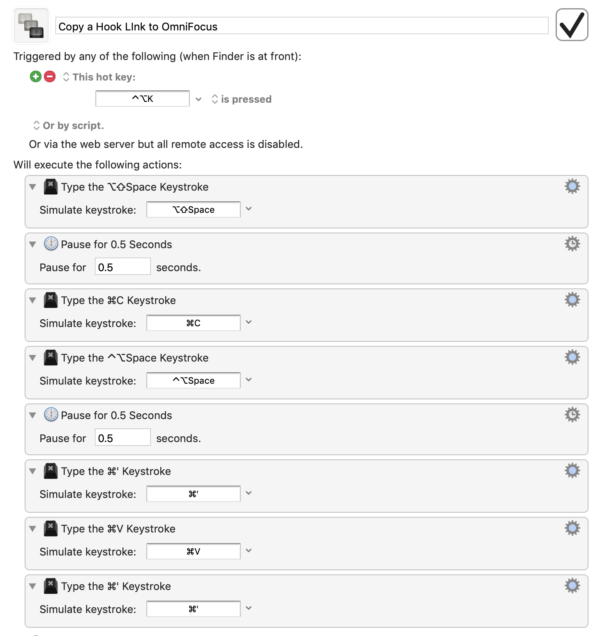This screenshot has height=636, width=600.
Task: Open gear menu for ⌃⌥Space keystroke action
Action: pos(571,357)
